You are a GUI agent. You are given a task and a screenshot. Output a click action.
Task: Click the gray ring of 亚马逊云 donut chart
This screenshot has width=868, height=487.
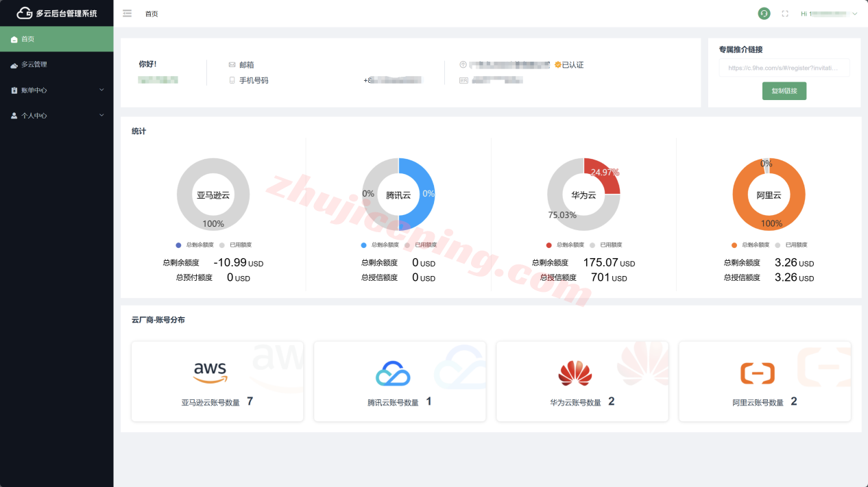(213, 166)
